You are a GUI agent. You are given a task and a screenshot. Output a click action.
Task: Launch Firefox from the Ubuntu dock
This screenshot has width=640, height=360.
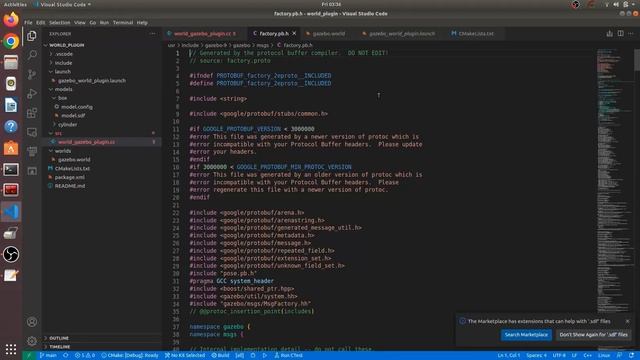(11, 20)
